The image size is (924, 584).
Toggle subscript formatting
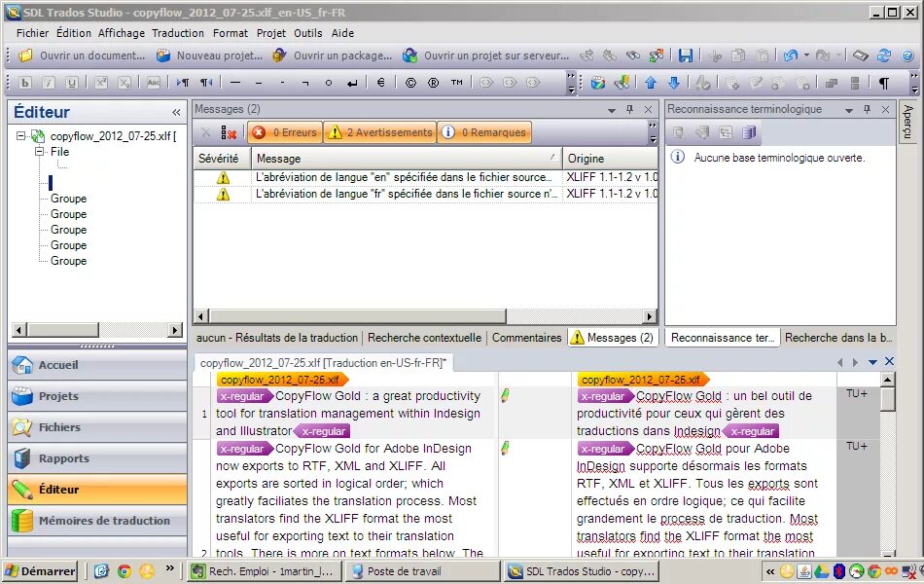pyautogui.click(x=124, y=83)
